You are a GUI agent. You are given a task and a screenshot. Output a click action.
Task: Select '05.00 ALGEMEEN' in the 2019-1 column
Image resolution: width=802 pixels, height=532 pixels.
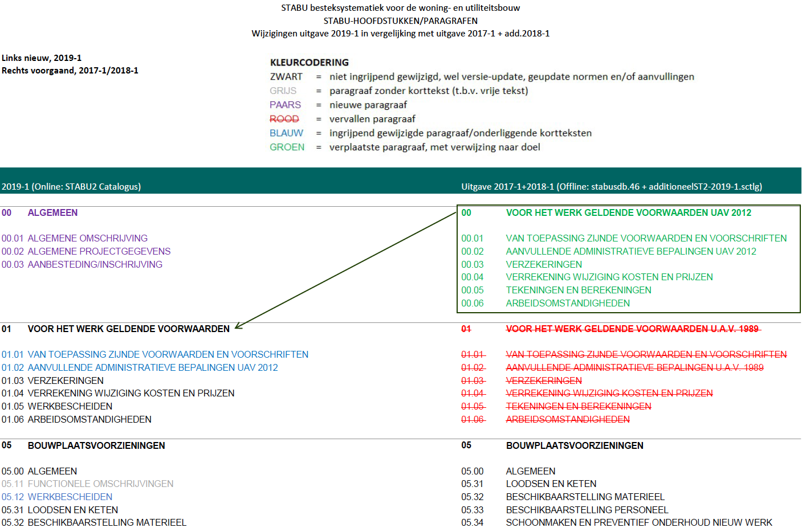(39, 472)
